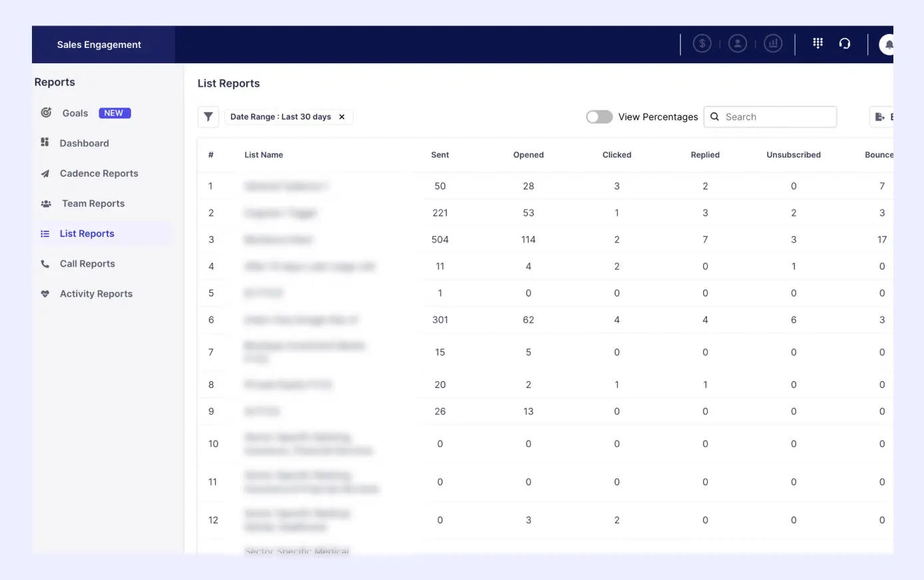The width and height of the screenshot is (924, 580).
Task: Click the Sales Engagement title
Action: (x=99, y=45)
